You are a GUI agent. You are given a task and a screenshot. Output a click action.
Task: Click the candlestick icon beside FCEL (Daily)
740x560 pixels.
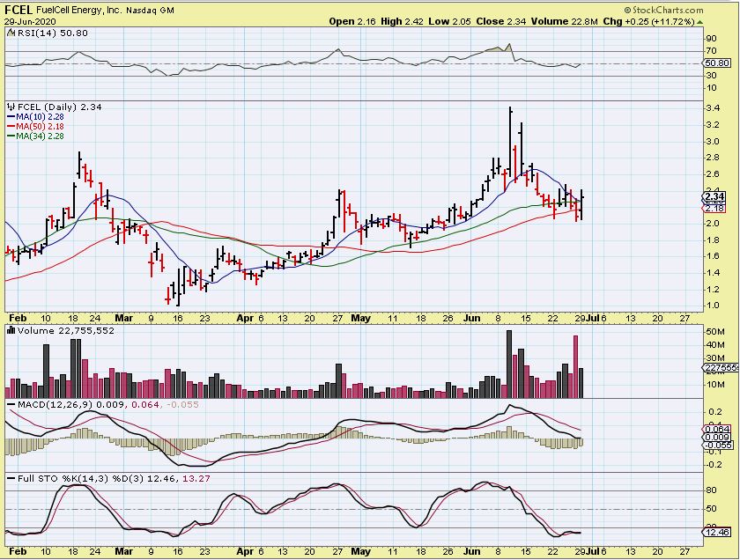pyautogui.click(x=11, y=107)
